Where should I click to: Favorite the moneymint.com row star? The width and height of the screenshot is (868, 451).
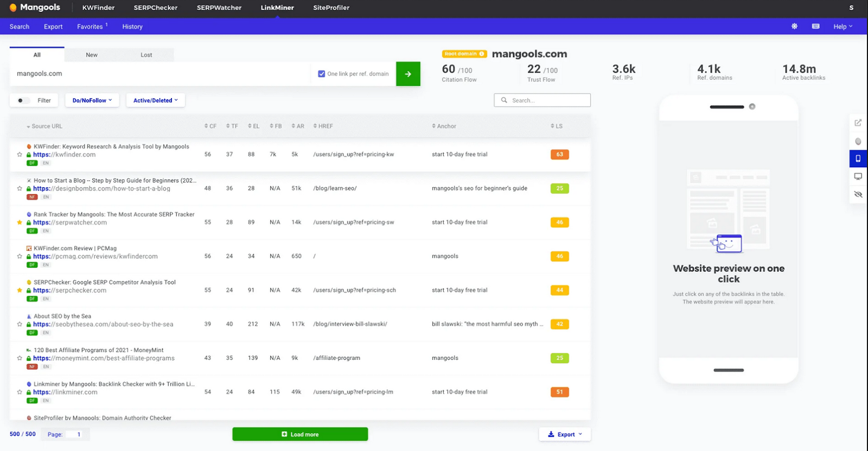20,358
